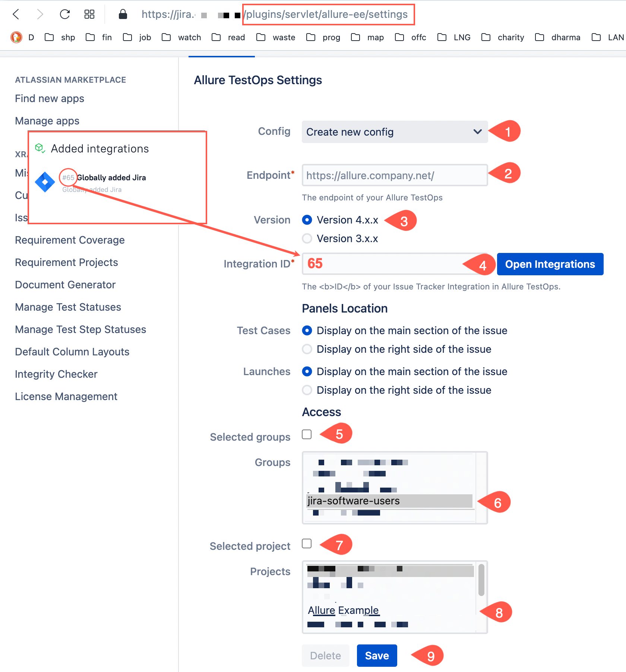
Task: Click the Delete button
Action: click(325, 656)
